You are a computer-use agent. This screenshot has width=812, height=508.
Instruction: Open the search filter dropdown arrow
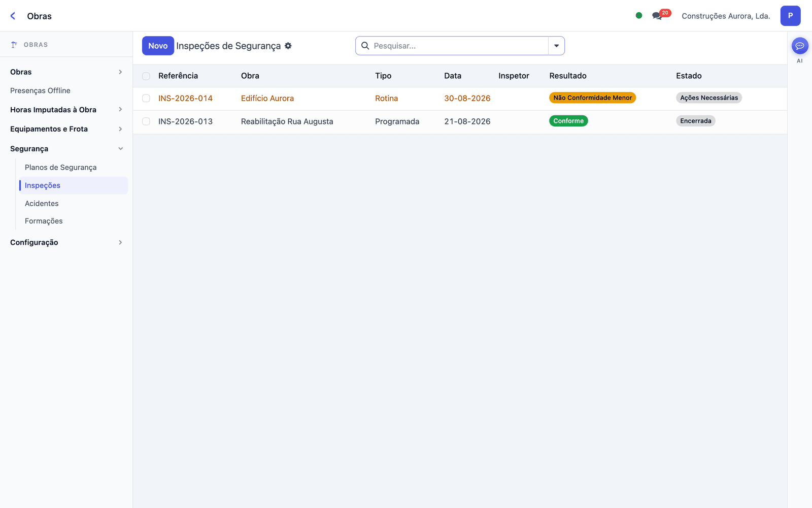(x=557, y=46)
